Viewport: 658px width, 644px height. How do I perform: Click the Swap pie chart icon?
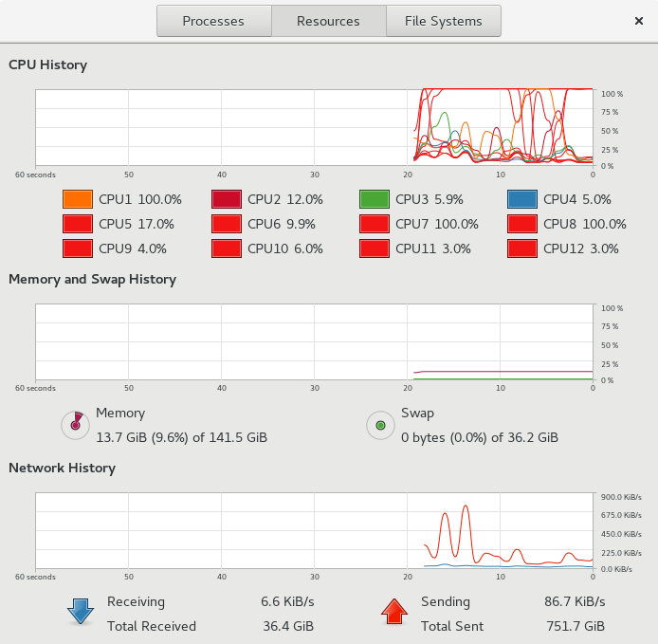point(380,425)
